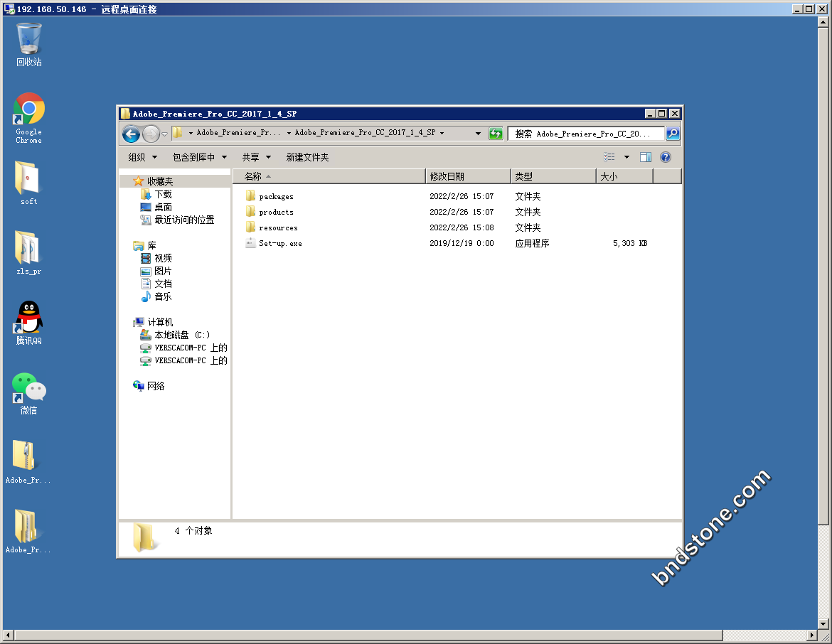Select 本地磁盘 (C:) in navigation tree
Image resolution: width=832 pixels, height=644 pixels.
(182, 335)
